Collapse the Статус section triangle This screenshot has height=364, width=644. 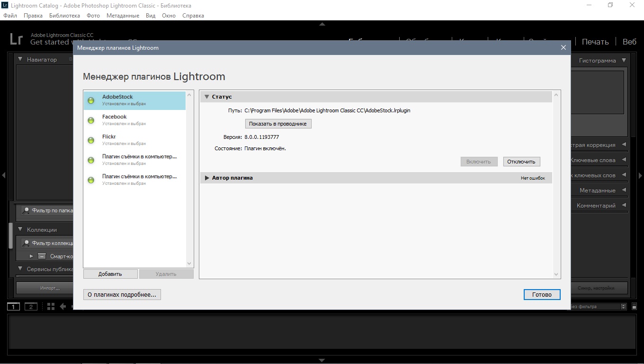pyautogui.click(x=206, y=97)
